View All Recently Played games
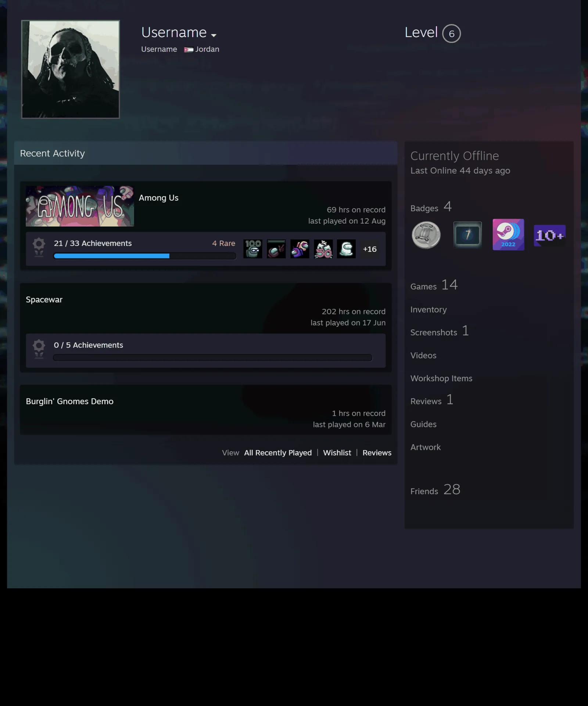The width and height of the screenshot is (588, 706). coord(278,453)
